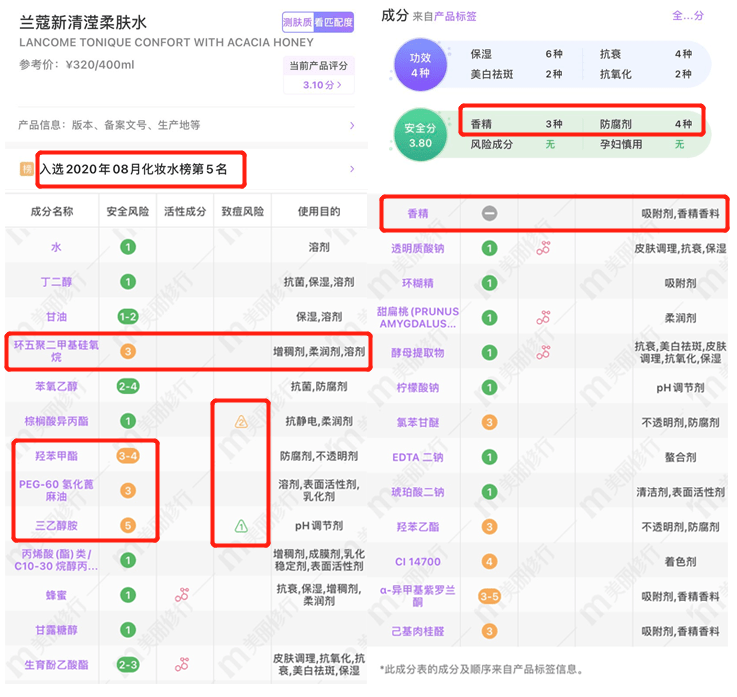Screen dimensions: 737x697
Task: Tap safety badge 3 for 环五聚二甲基硅氧烷
Action: [x=128, y=352]
